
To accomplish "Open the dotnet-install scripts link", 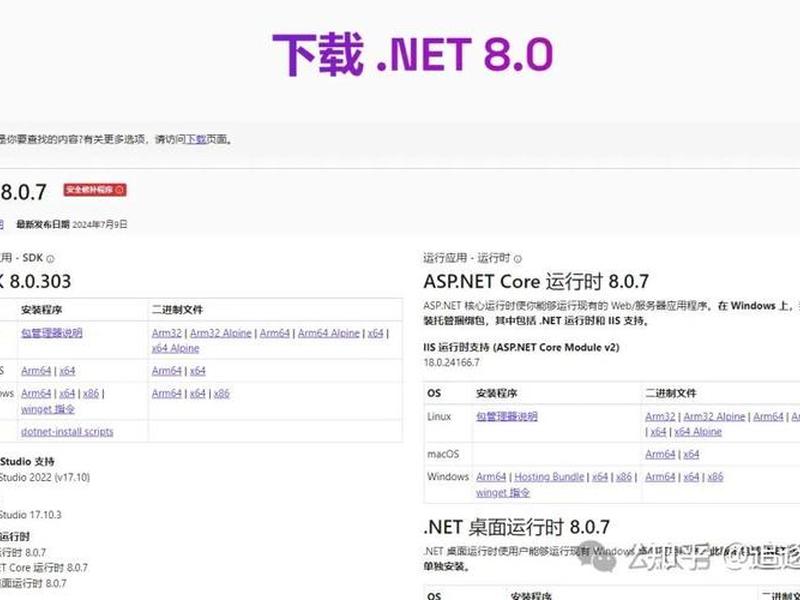I will click(x=67, y=432).
